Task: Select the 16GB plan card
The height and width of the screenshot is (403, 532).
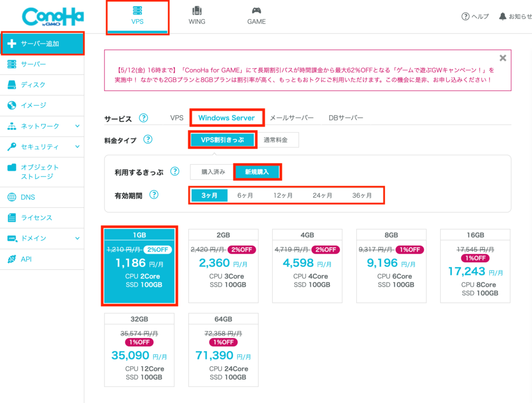Action: point(475,266)
